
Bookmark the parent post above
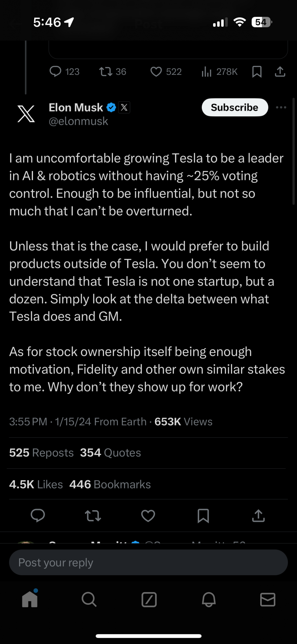click(257, 72)
